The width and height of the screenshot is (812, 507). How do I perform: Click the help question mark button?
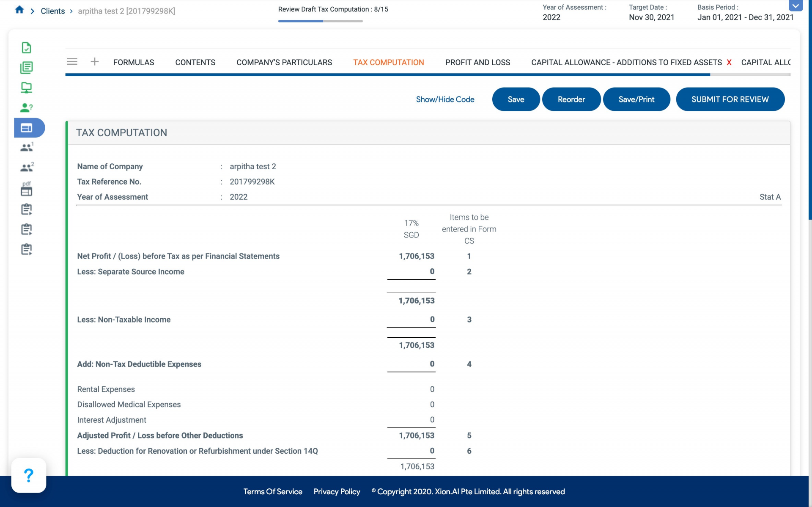click(28, 475)
